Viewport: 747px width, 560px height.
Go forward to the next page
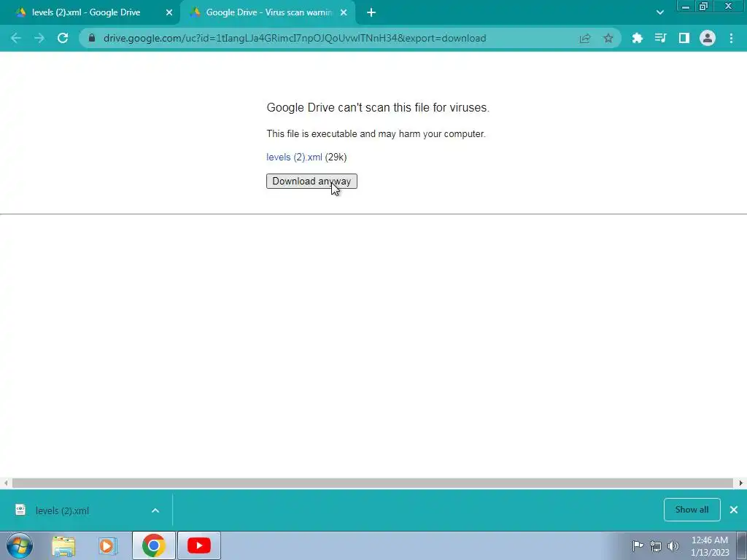coord(39,38)
